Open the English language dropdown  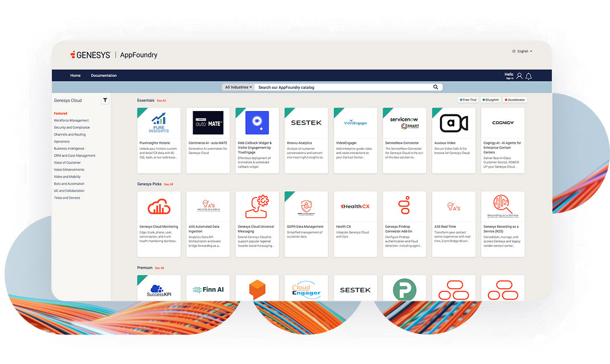[524, 51]
